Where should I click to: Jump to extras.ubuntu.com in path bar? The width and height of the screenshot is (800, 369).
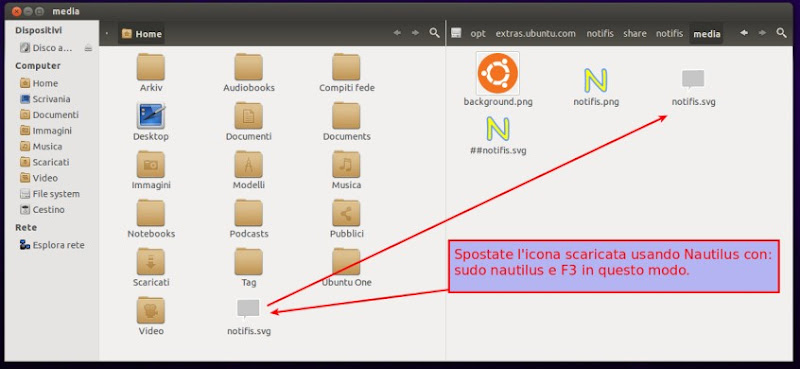(536, 34)
